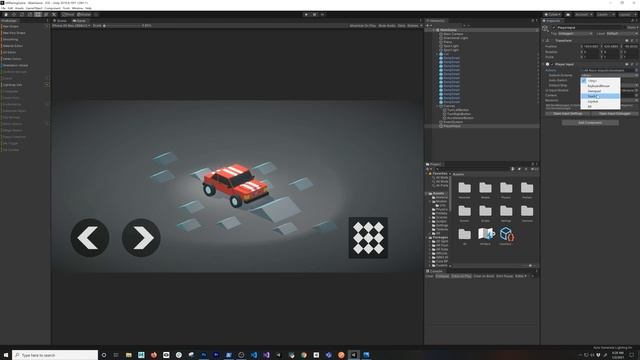Expand the Car object in Hierarchy
Screen dimensions: 640x360
coord(437,54)
